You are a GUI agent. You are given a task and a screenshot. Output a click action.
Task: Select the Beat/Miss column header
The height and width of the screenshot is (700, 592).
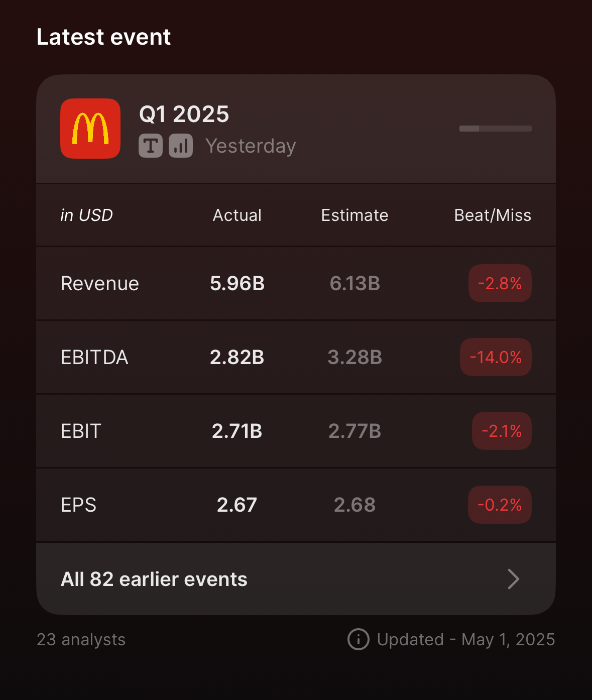pos(493,215)
